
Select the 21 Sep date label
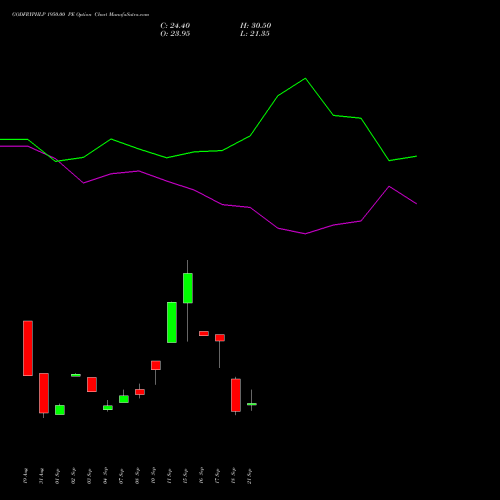point(250,476)
